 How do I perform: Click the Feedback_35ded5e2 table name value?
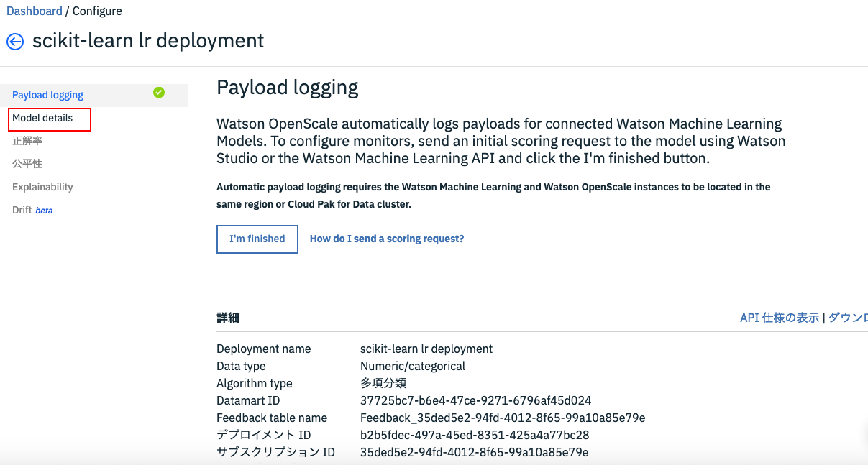click(503, 418)
